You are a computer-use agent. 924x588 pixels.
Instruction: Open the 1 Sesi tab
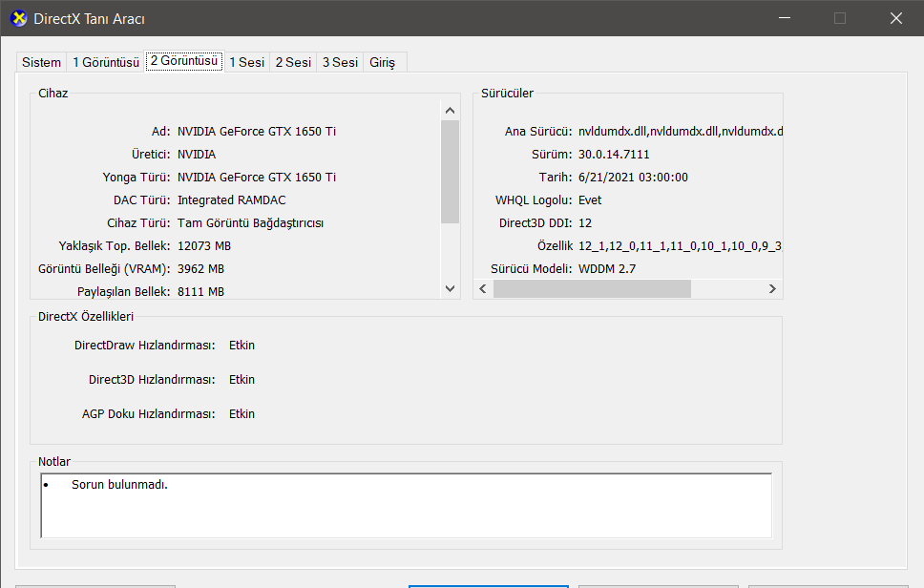tap(247, 62)
